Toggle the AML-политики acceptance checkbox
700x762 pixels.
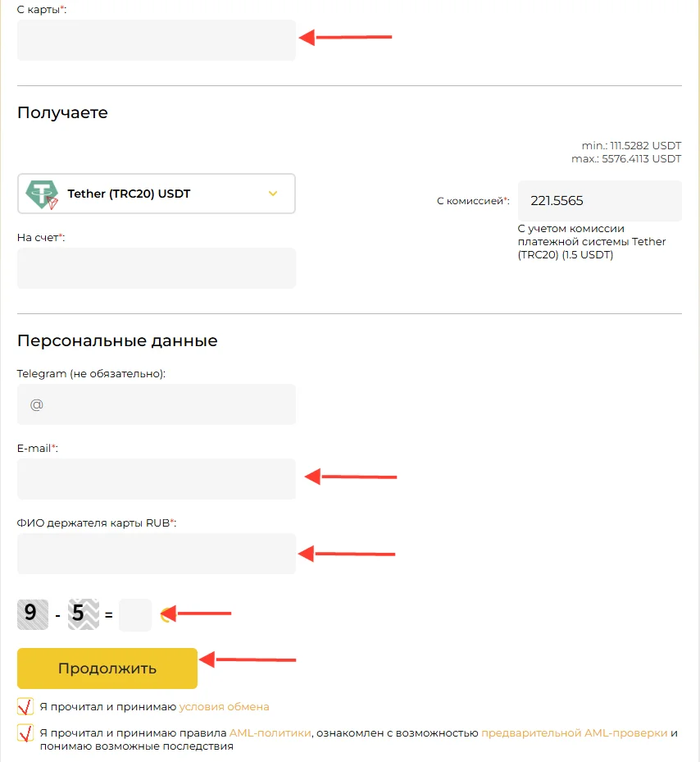(25, 733)
